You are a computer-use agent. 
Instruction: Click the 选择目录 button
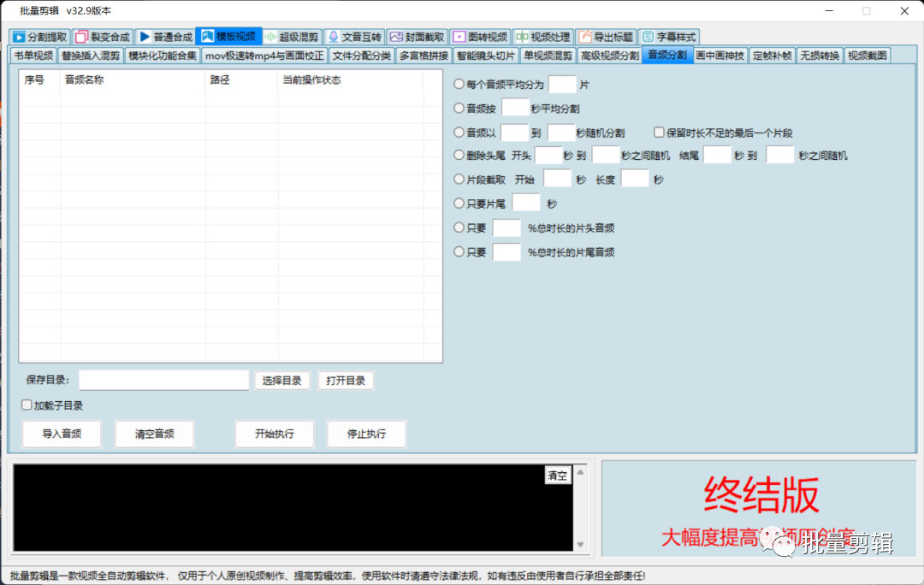pos(281,381)
